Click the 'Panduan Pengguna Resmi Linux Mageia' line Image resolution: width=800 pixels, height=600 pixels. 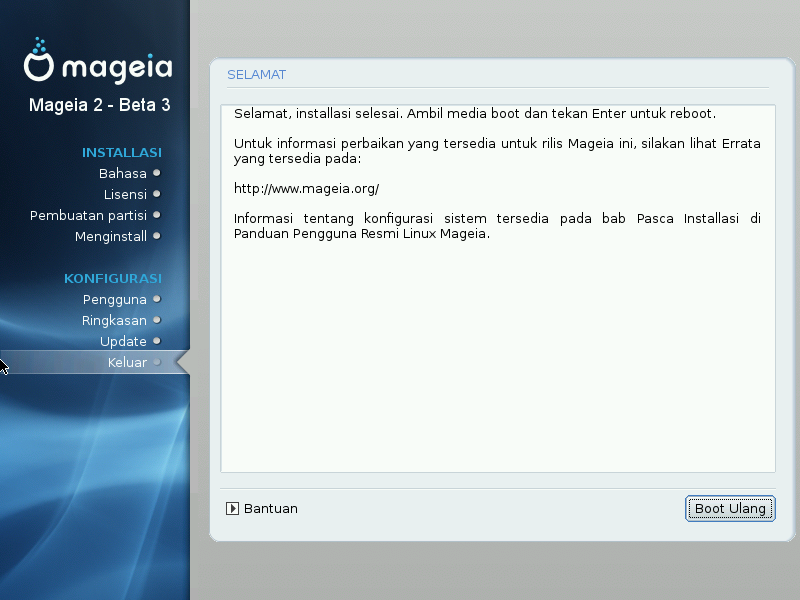[362, 234]
